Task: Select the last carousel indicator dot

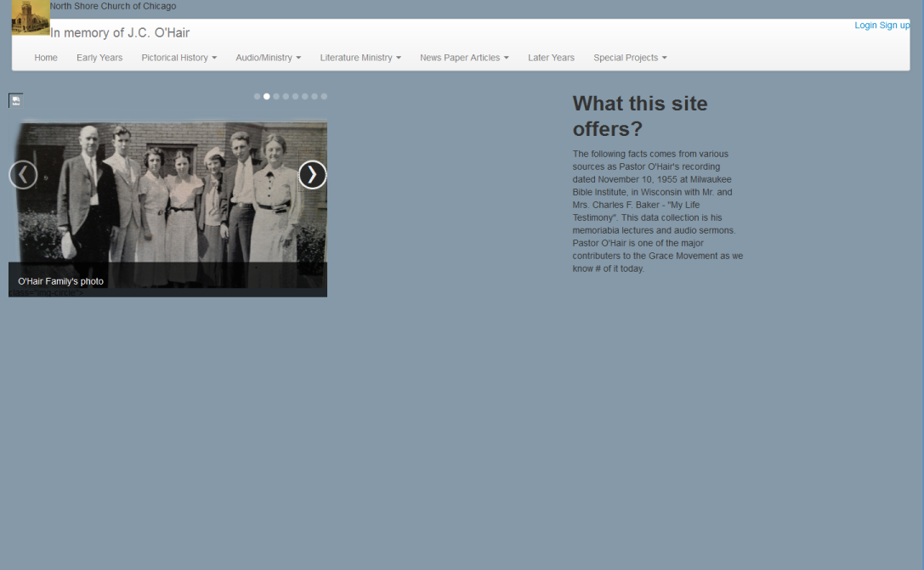Action: 324,97
